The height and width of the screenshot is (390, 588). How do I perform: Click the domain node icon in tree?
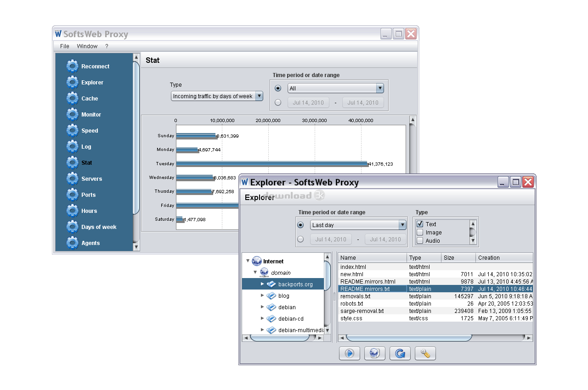coord(264,273)
